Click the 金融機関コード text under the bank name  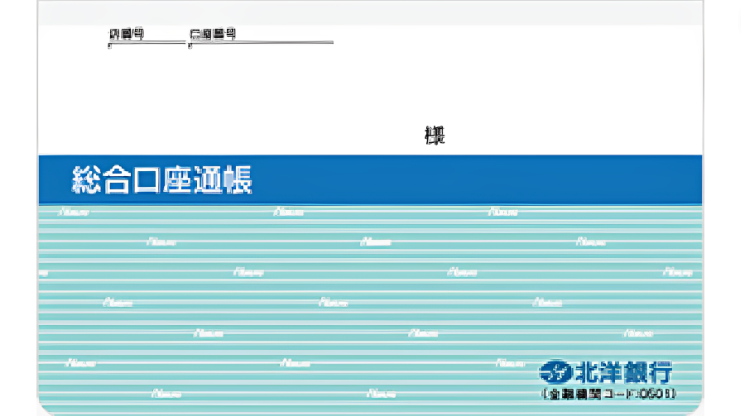point(609,393)
